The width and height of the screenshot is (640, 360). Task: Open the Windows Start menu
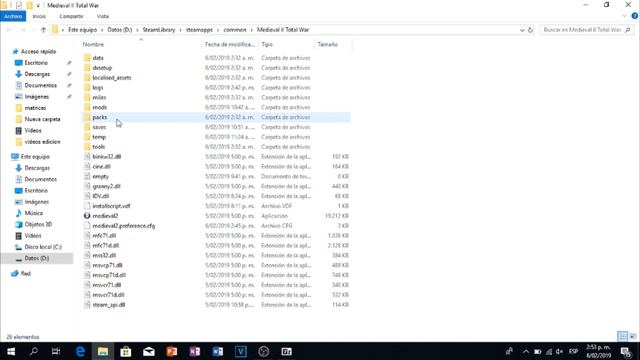click(x=11, y=351)
